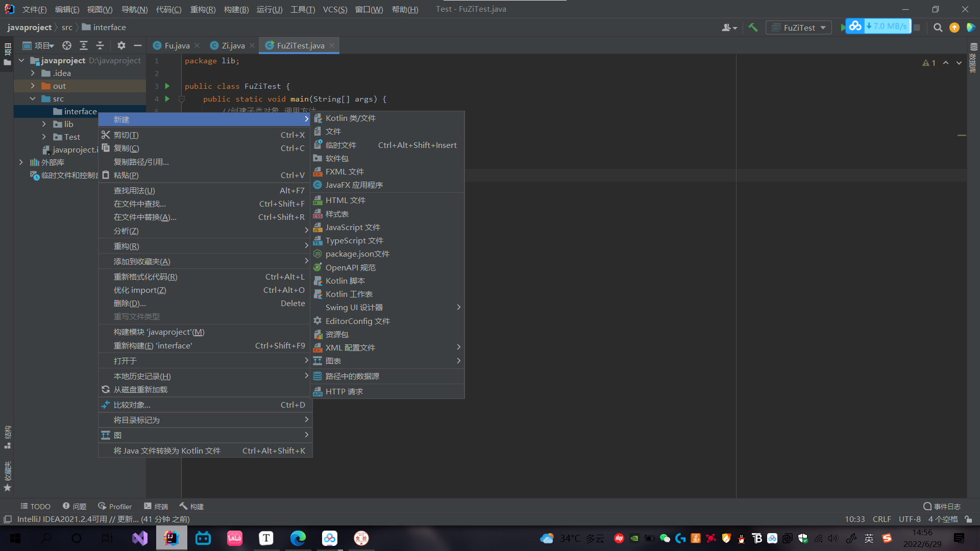Click the expand all icon in project panel

[84, 45]
